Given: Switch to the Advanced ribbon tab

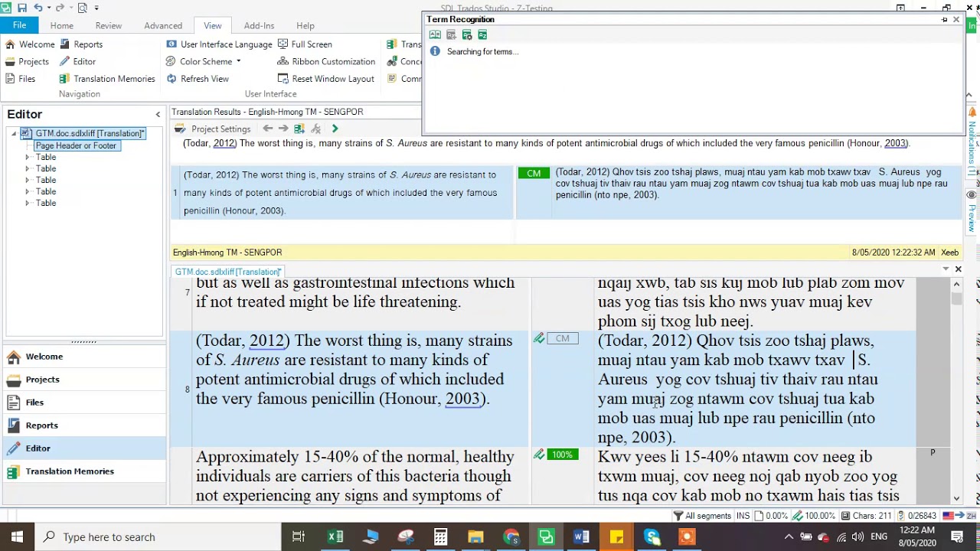Looking at the screenshot, I should coord(163,26).
